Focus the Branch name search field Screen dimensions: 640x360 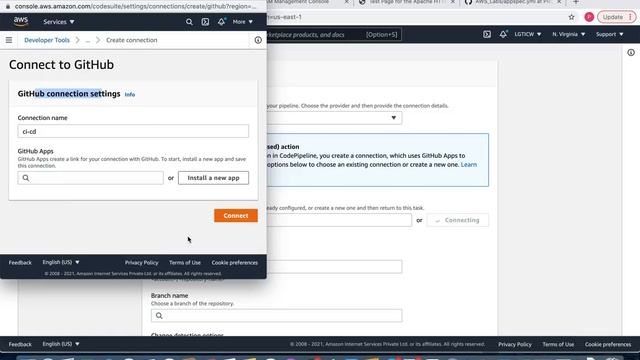tap(276, 316)
